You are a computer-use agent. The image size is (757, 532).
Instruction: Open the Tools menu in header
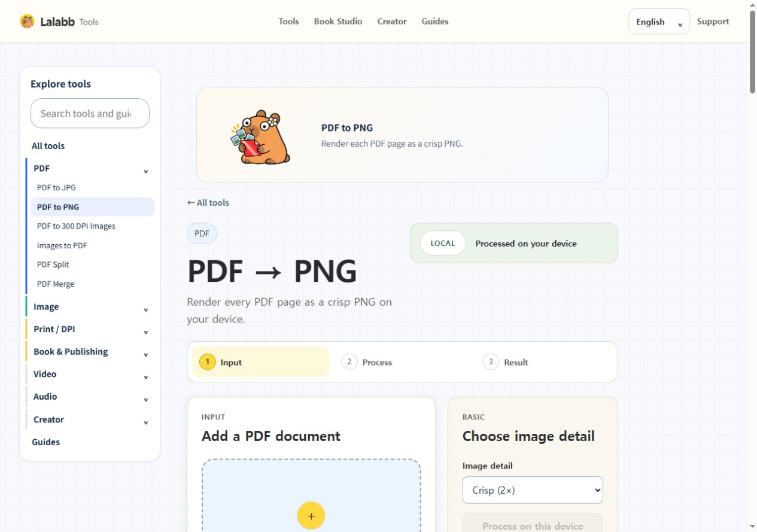(288, 22)
